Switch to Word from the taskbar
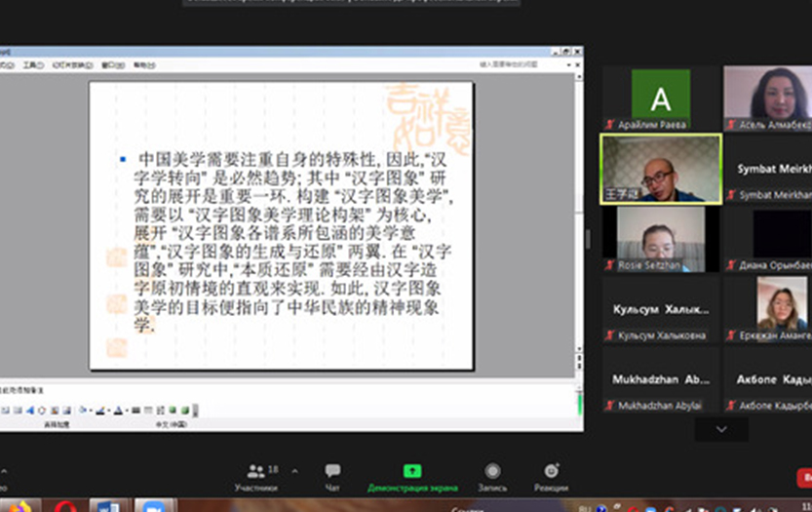The width and height of the screenshot is (812, 512). point(109,507)
